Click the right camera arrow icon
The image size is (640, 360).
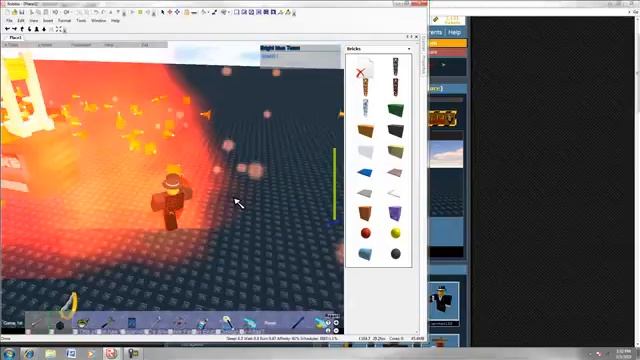[x=15, y=29]
